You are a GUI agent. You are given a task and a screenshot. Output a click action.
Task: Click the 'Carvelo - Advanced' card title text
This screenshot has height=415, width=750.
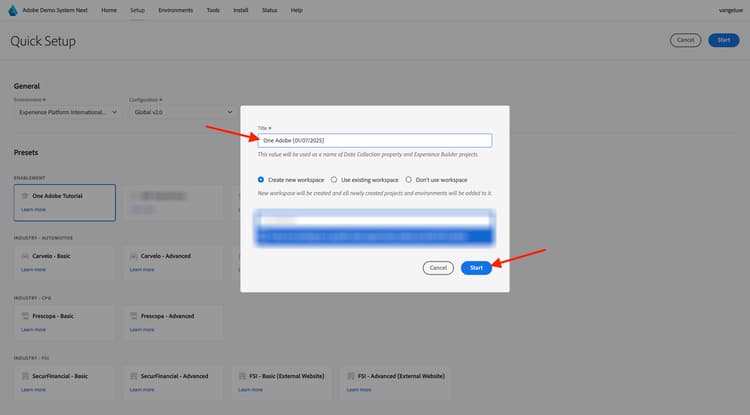click(165, 256)
